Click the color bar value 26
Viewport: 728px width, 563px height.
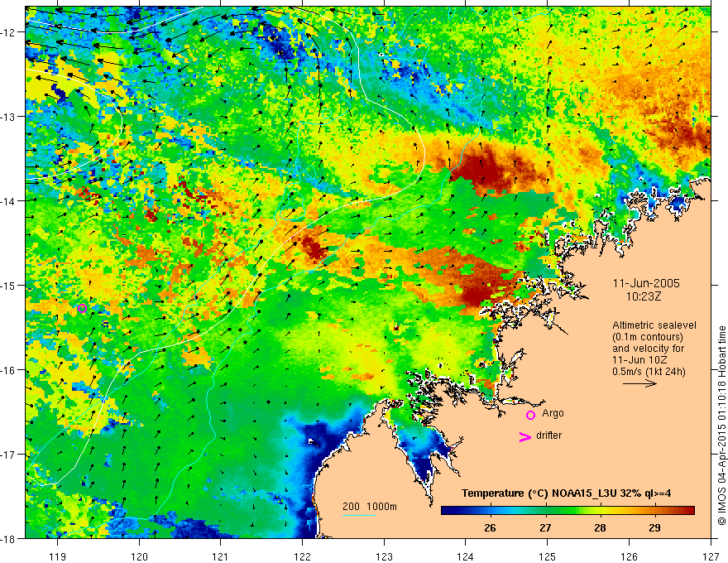pyautogui.click(x=490, y=527)
